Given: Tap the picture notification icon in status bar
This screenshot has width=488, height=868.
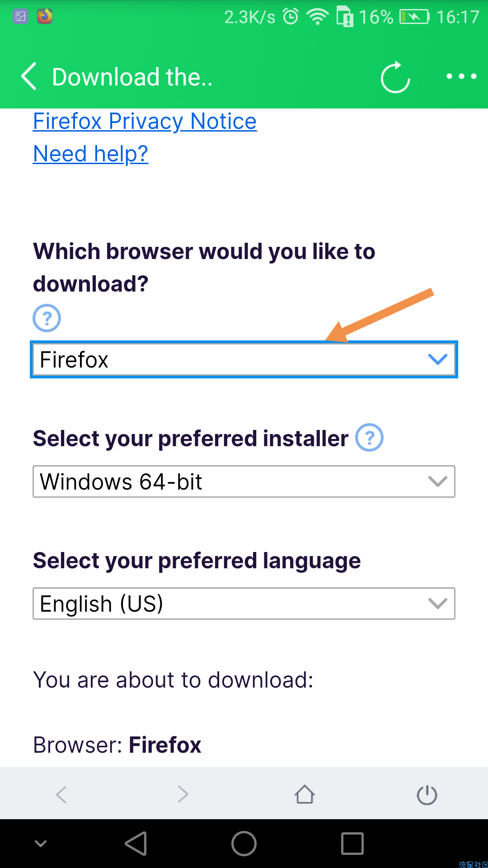Looking at the screenshot, I should coord(20,16).
